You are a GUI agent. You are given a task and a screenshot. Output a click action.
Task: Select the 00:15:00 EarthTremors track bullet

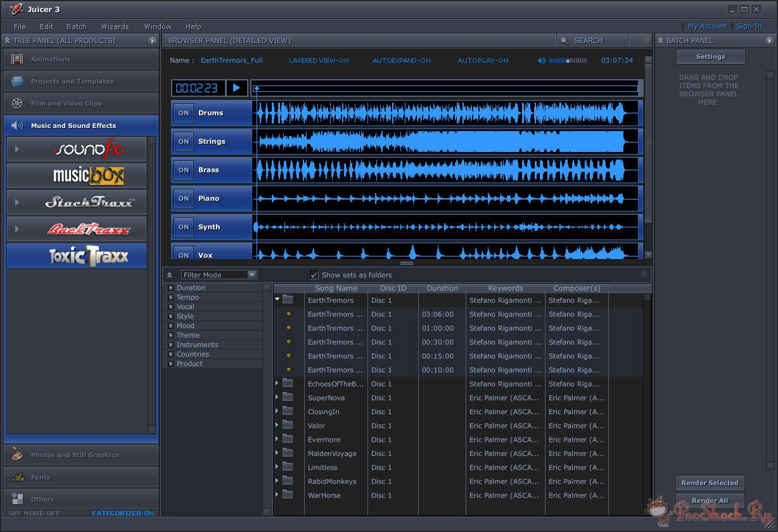click(x=289, y=356)
